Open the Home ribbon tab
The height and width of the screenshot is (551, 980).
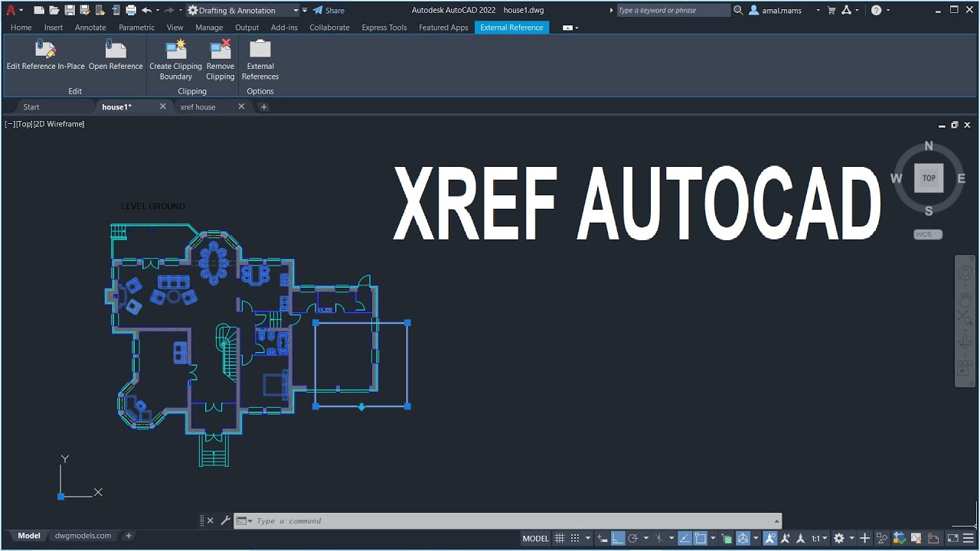(21, 28)
